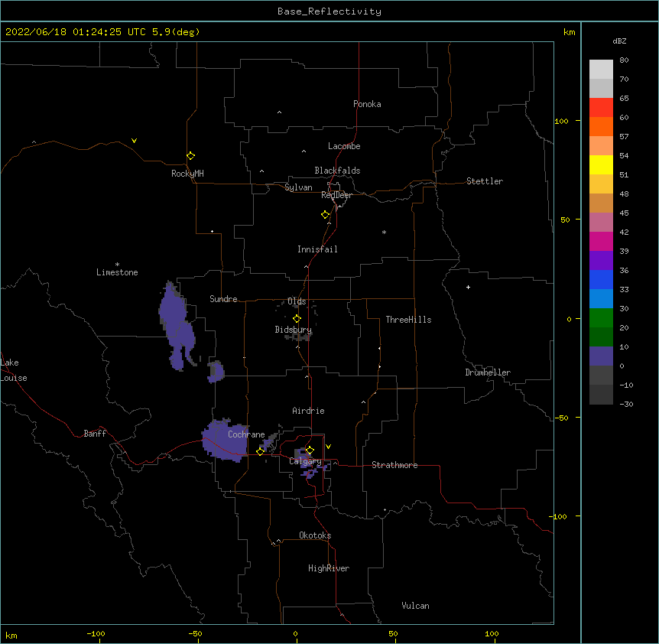Click the red 65 dBZ legend swatch
This screenshot has width=659, height=644.
point(601,108)
